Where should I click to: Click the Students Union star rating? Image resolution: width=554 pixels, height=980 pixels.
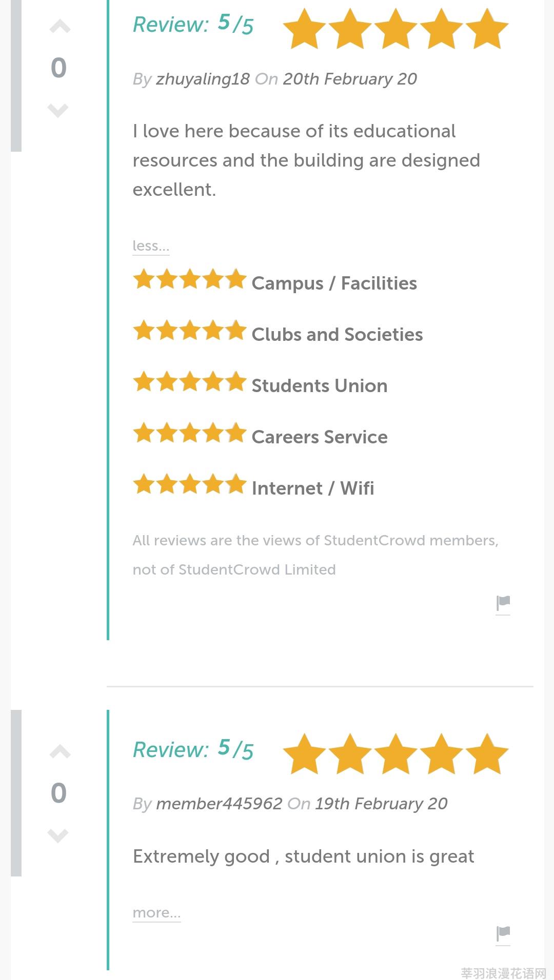(x=190, y=382)
